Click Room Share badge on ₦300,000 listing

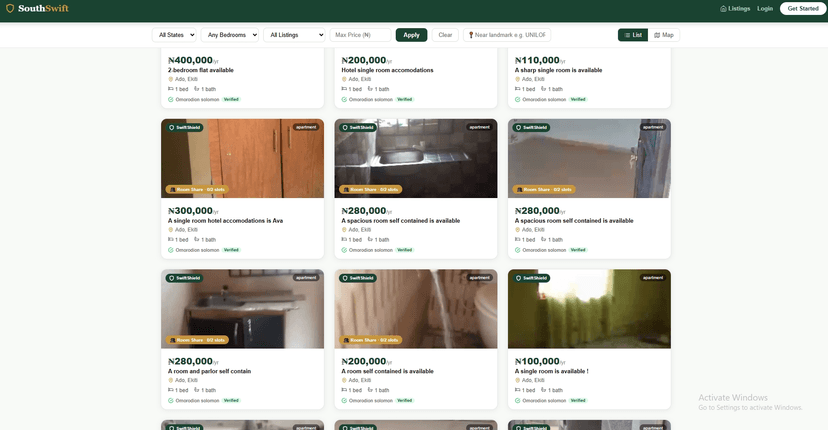click(197, 189)
